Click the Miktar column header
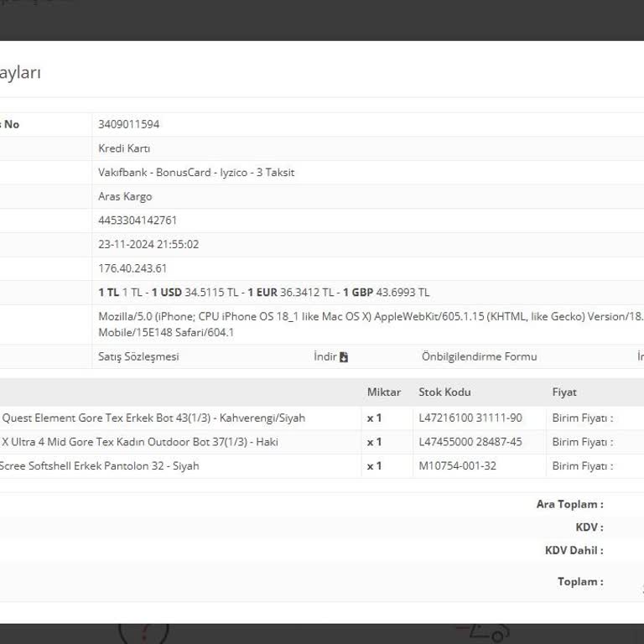 (x=384, y=392)
